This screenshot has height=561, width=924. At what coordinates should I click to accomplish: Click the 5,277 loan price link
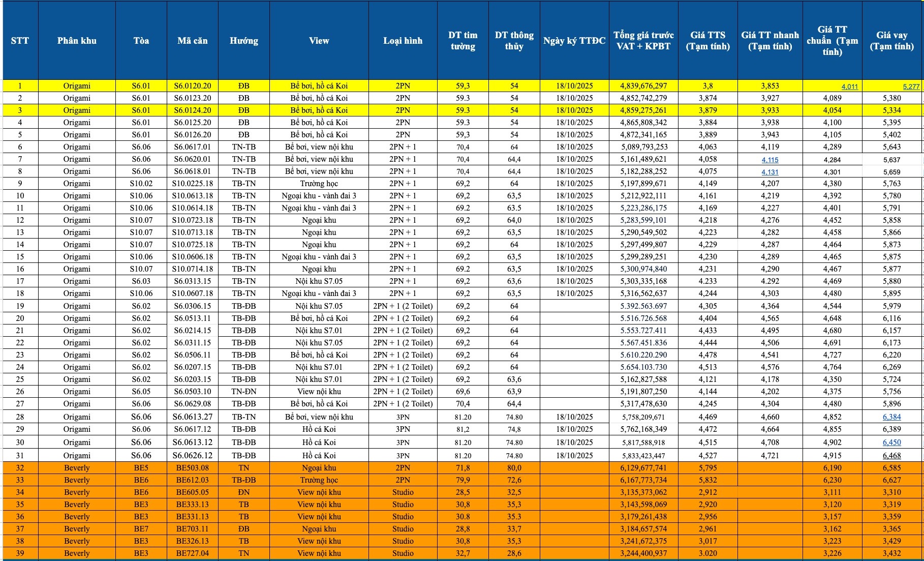[x=911, y=86]
